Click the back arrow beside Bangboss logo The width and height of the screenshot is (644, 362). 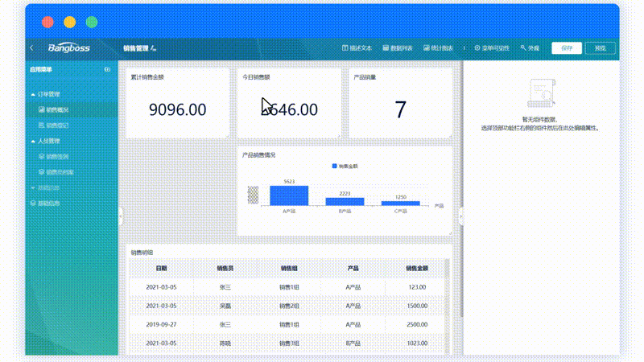point(31,48)
